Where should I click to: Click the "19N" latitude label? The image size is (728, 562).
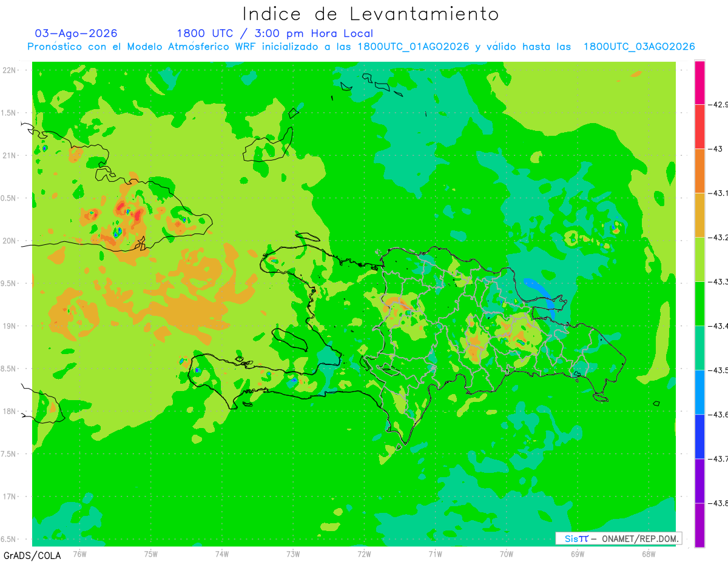click(10, 326)
